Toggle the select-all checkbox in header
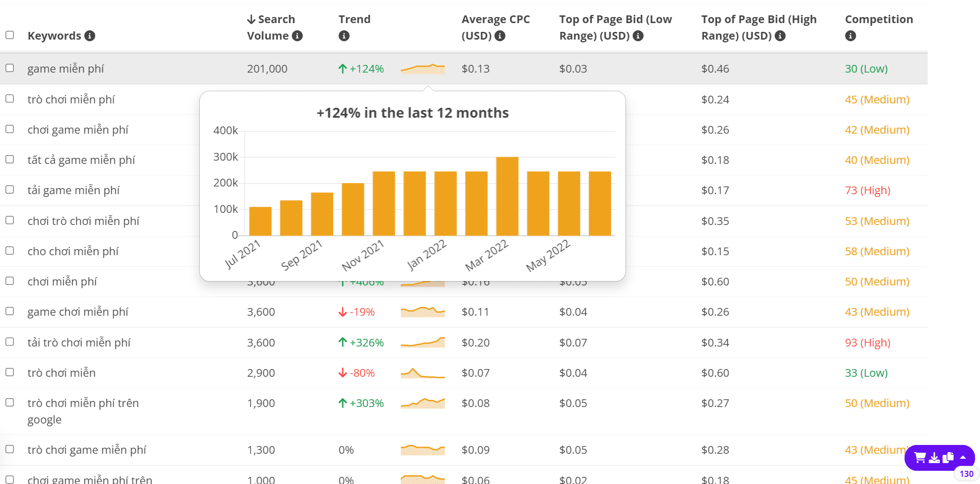Screen dimensions: 980x484 coord(10,35)
